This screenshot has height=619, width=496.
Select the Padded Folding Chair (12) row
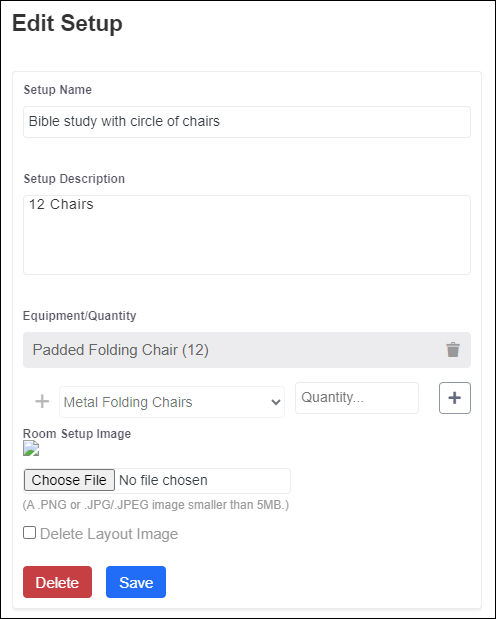(x=247, y=350)
